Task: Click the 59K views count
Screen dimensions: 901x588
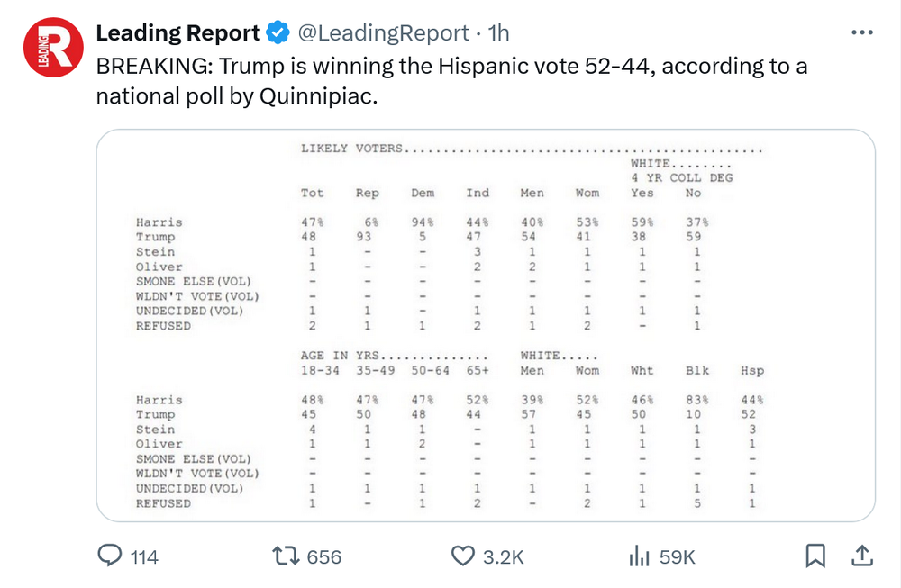Action: pyautogui.click(x=678, y=557)
